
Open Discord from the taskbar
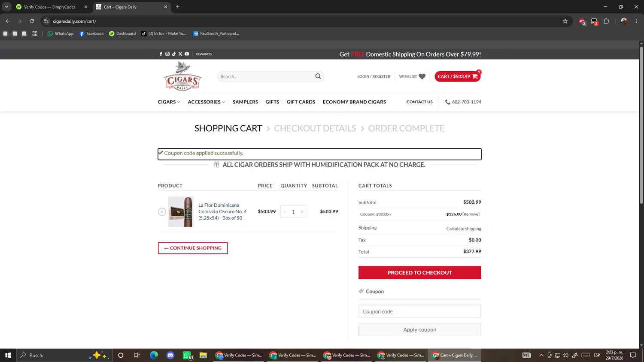pos(170,355)
